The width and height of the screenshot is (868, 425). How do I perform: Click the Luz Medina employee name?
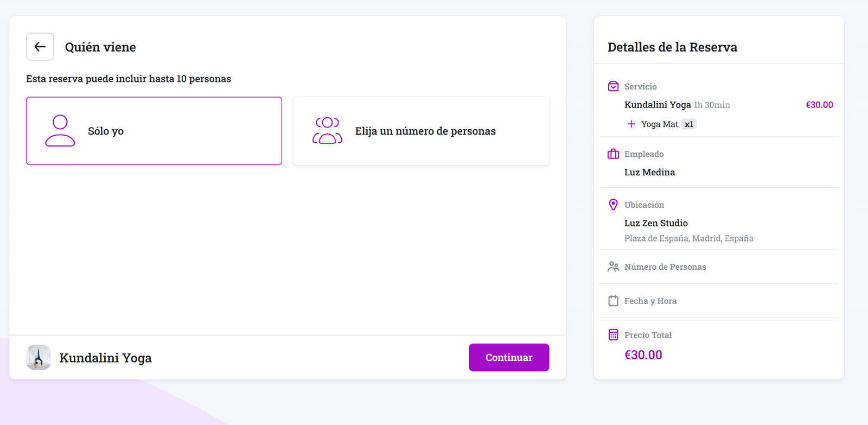tap(649, 172)
